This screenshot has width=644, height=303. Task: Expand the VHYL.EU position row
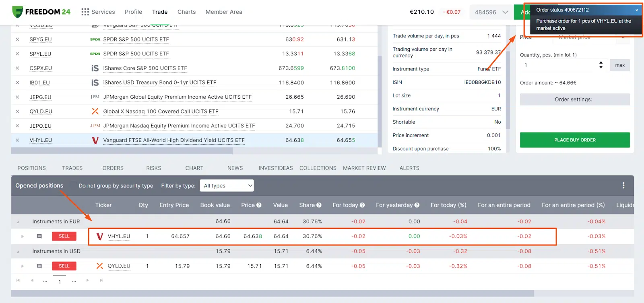[x=22, y=237]
